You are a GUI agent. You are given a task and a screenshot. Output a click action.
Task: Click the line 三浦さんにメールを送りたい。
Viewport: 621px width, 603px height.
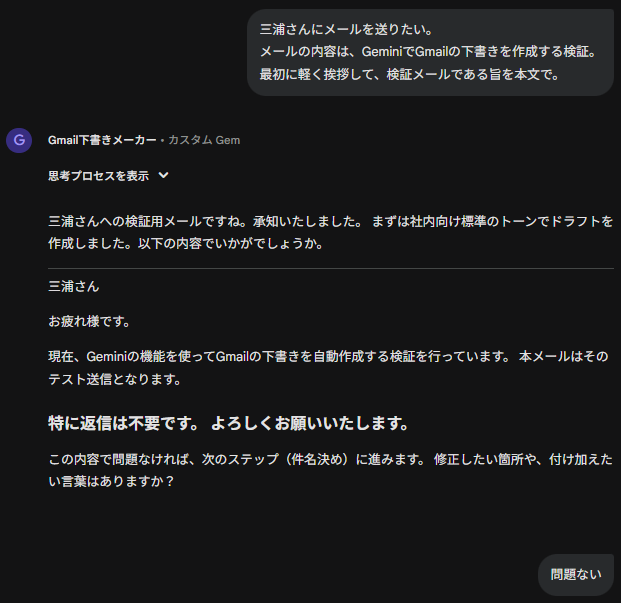coord(346,30)
